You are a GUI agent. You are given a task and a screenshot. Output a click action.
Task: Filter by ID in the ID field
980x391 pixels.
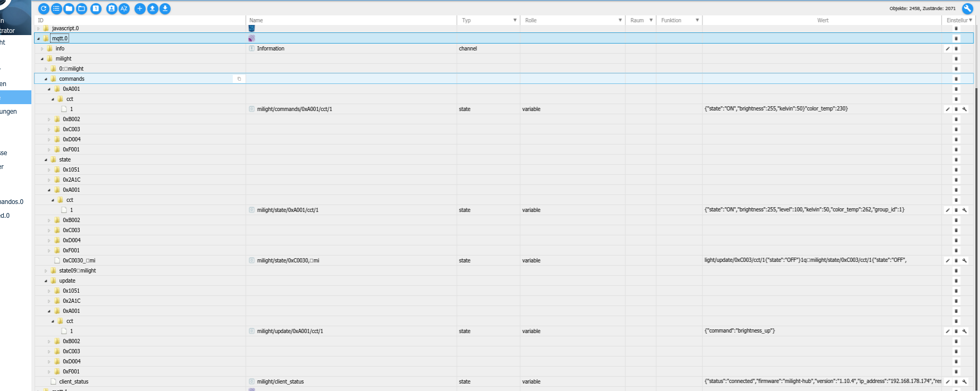pyautogui.click(x=140, y=20)
